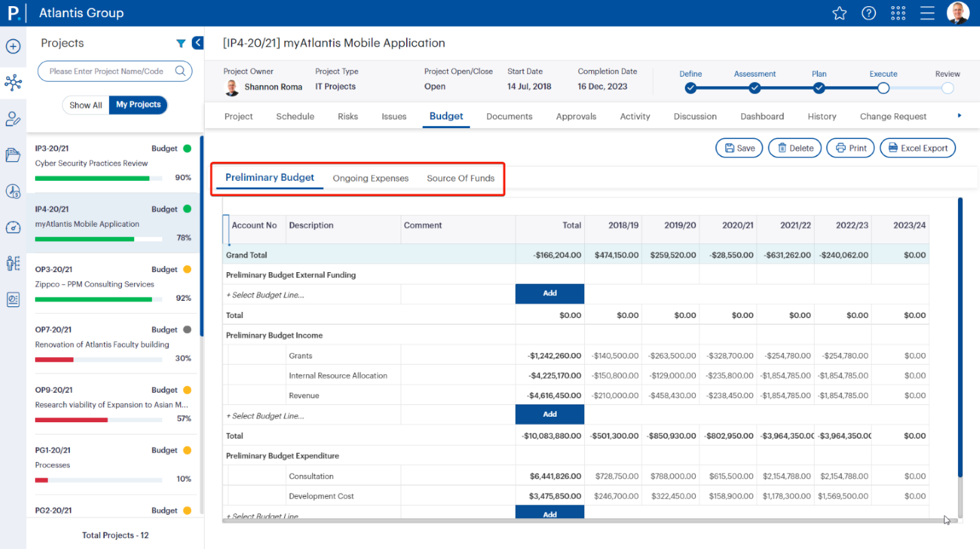Open the clock dollar icon in sidebar
The image size is (980, 549).
[13, 191]
